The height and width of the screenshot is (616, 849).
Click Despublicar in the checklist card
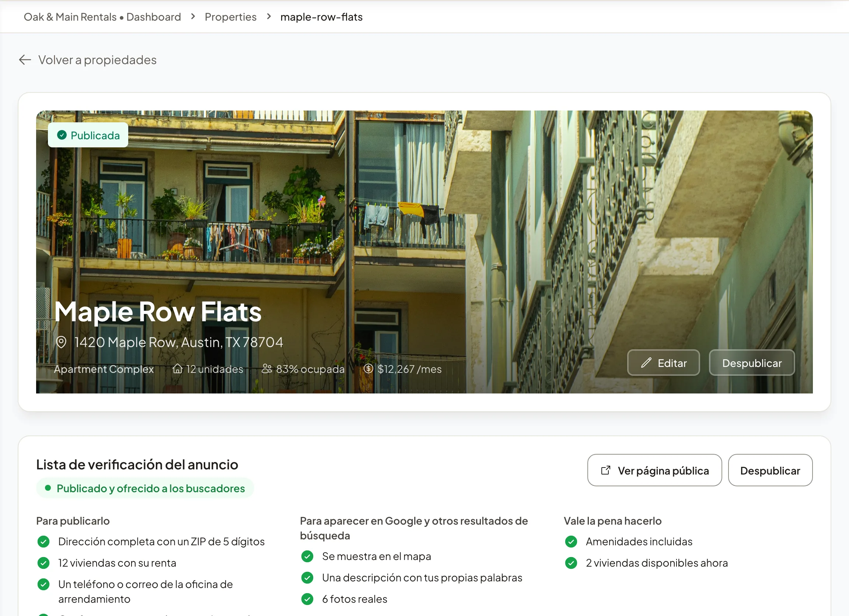(770, 470)
